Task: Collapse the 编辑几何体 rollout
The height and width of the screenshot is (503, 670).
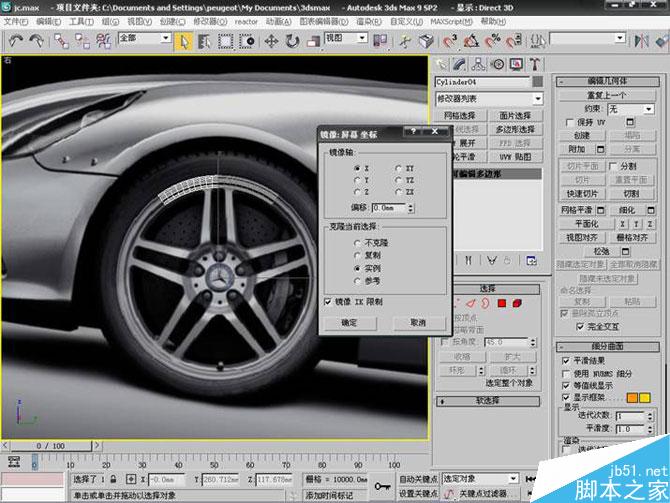Action: pyautogui.click(x=611, y=82)
